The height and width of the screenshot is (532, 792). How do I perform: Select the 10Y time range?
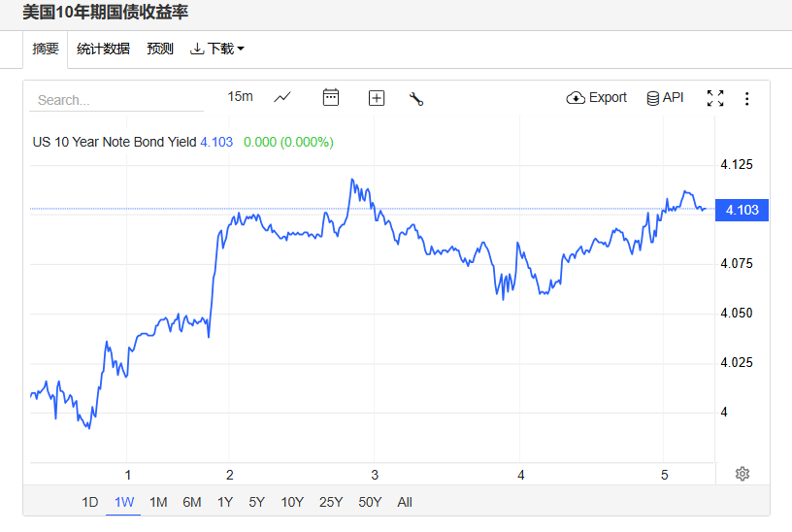292,502
